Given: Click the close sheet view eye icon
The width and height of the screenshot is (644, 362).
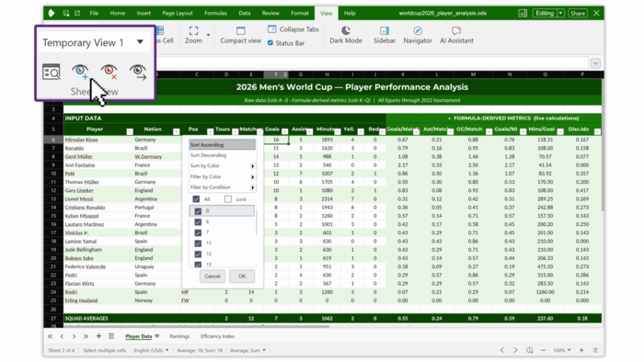Looking at the screenshot, I should pos(109,72).
